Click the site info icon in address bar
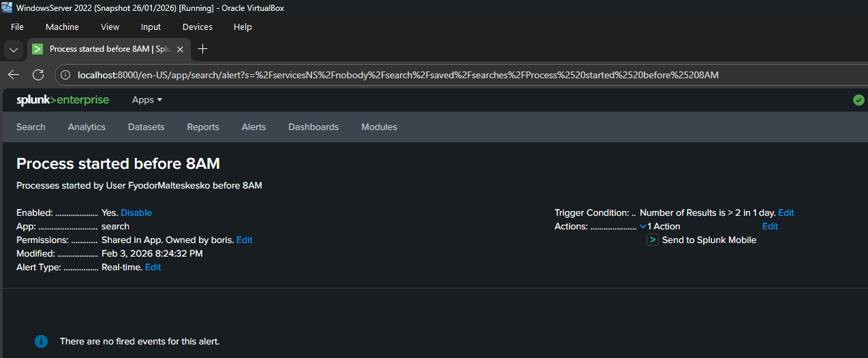The height and width of the screenshot is (358, 868). 66,75
